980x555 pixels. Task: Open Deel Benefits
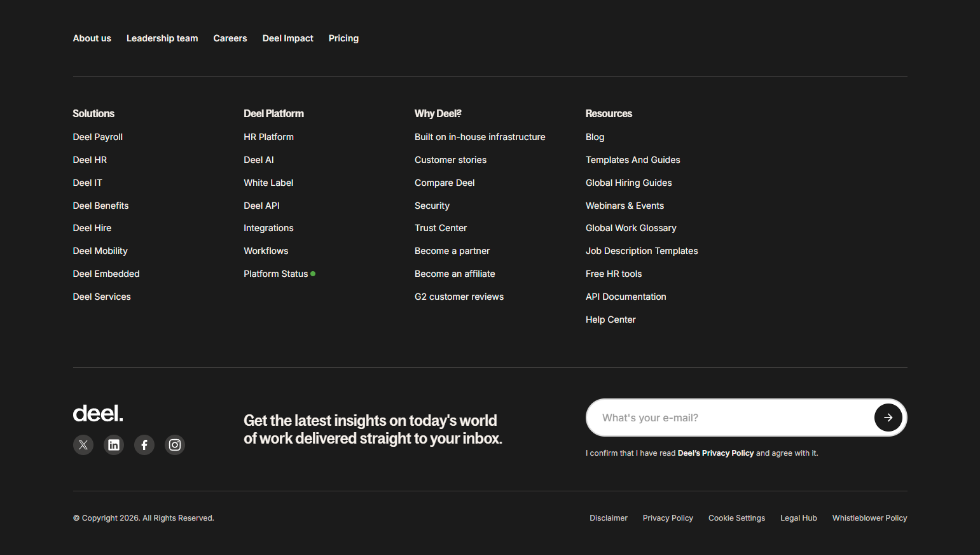[101, 206]
